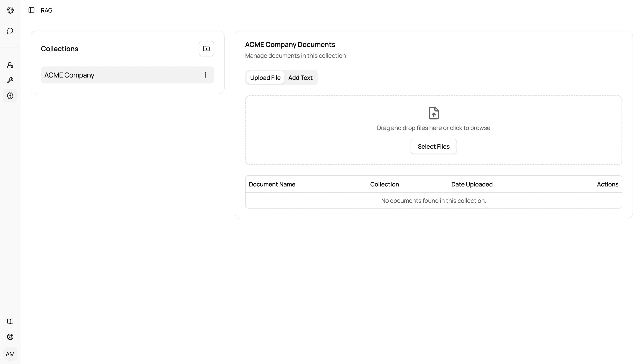
Task: Click the app logo icon
Action: [x=10, y=10]
